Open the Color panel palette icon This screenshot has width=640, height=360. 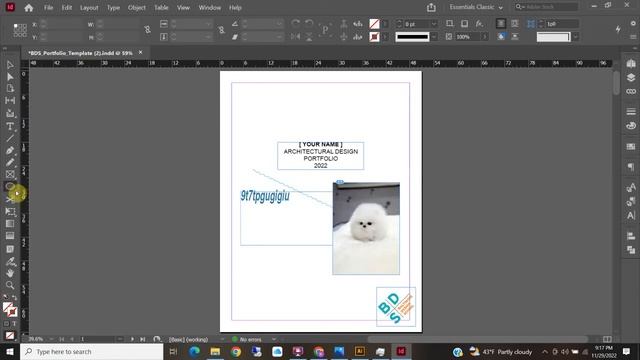pos(631,126)
